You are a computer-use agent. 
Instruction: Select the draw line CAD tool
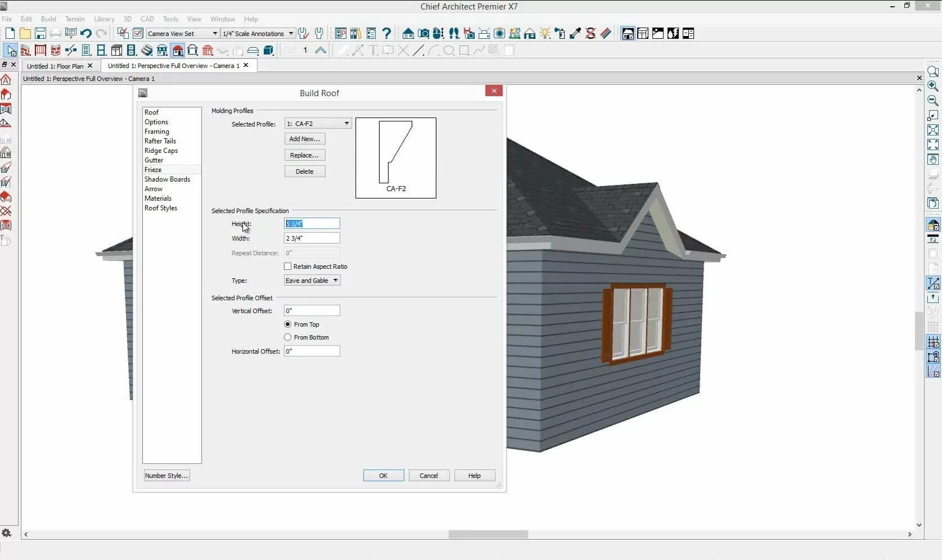tap(418, 51)
